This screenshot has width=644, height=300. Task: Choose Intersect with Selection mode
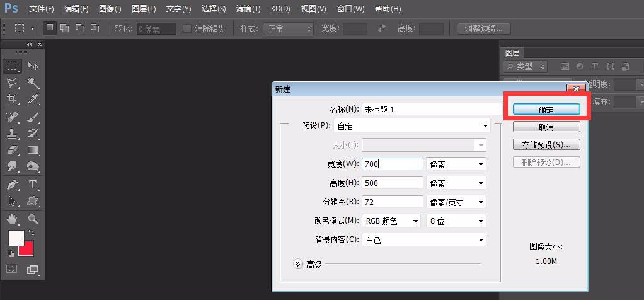(95, 28)
